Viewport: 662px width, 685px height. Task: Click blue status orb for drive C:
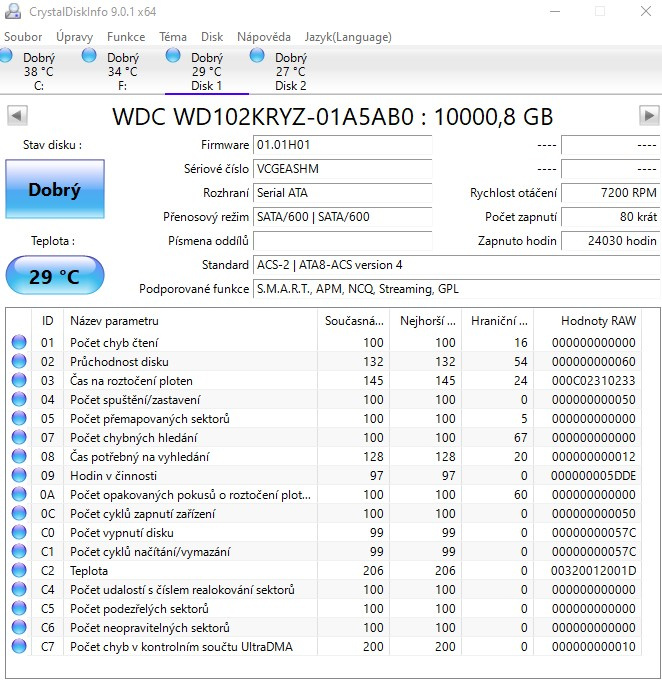[x=6, y=55]
